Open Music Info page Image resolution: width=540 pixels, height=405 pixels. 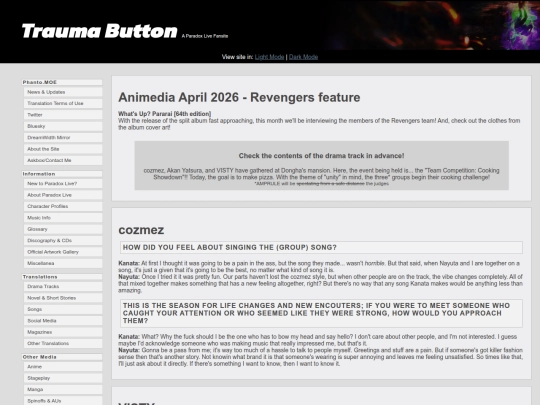(63, 218)
